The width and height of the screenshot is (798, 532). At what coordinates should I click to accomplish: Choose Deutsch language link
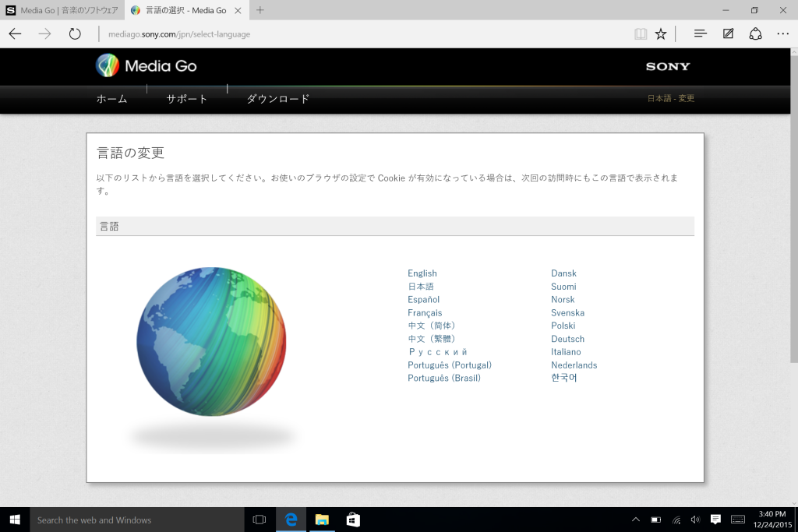pos(567,339)
